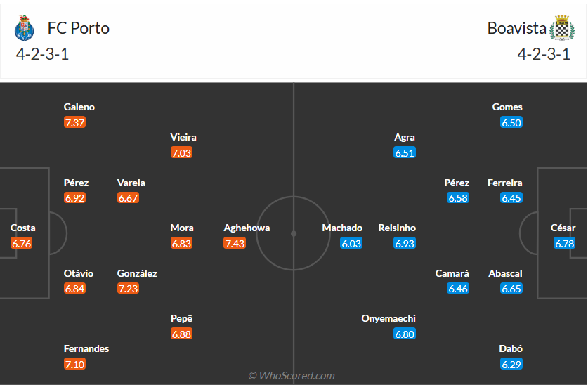Screen dimensions: 588x385
Task: Click Aghehowa's 7.43 rating badge
Action: [235, 243]
